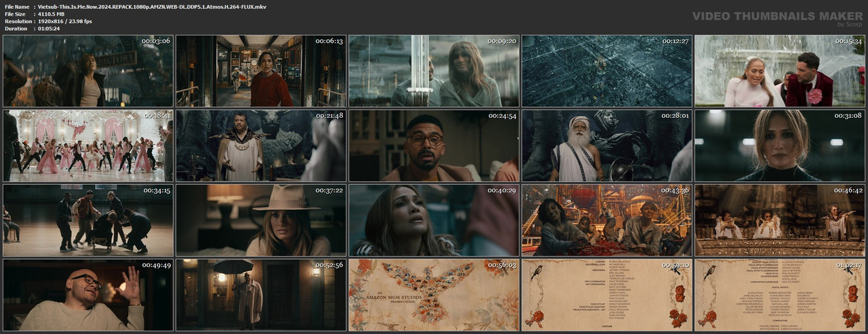868x334 pixels.
Task: Select the factory scene frame at 00:43:36
Action: tap(607, 220)
